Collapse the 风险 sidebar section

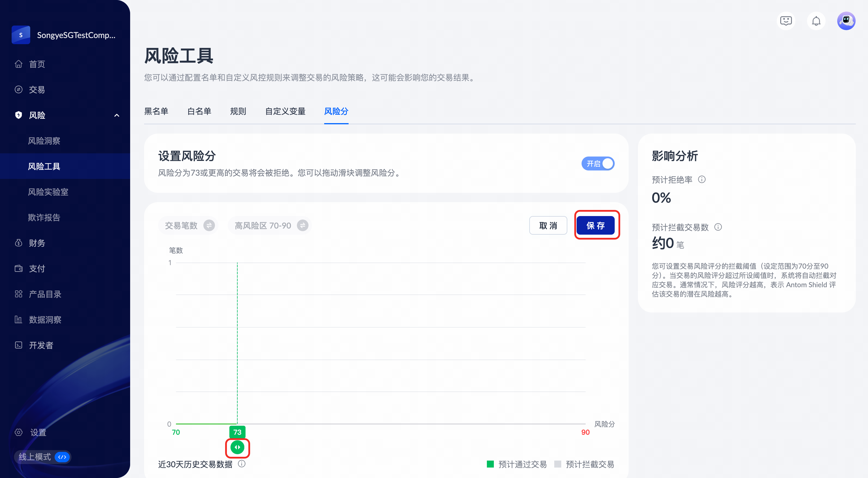[x=116, y=115]
